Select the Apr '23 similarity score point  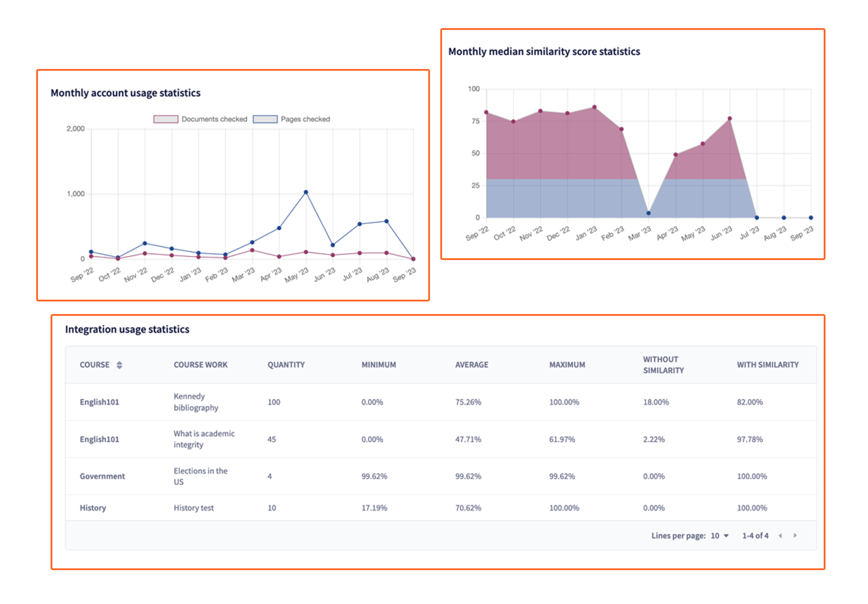coord(676,155)
